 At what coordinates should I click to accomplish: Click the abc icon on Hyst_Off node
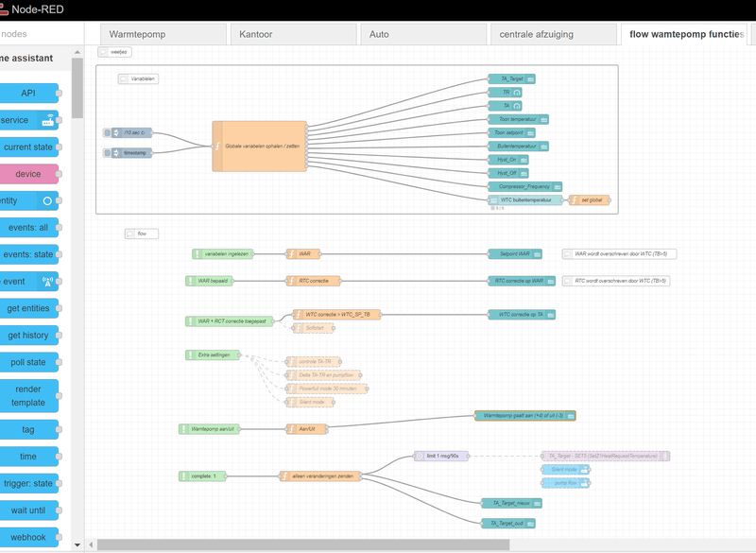click(524, 173)
